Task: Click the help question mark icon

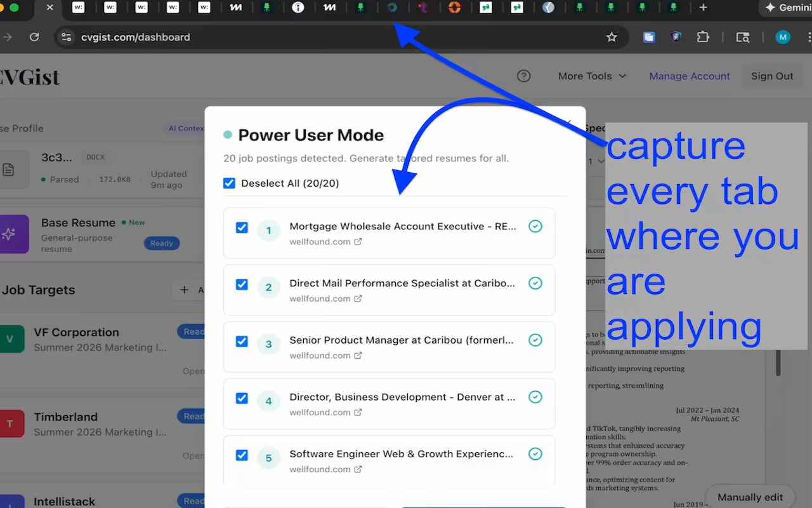Action: (x=524, y=76)
